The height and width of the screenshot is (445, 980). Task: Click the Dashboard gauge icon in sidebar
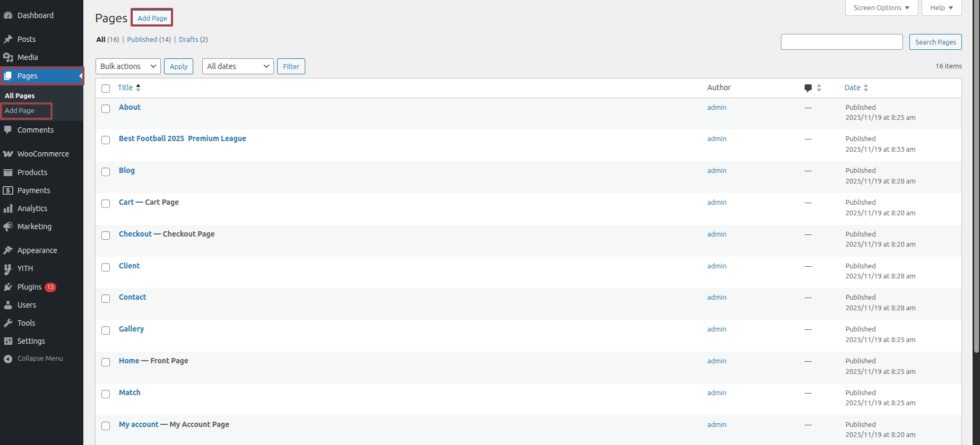[x=8, y=15]
